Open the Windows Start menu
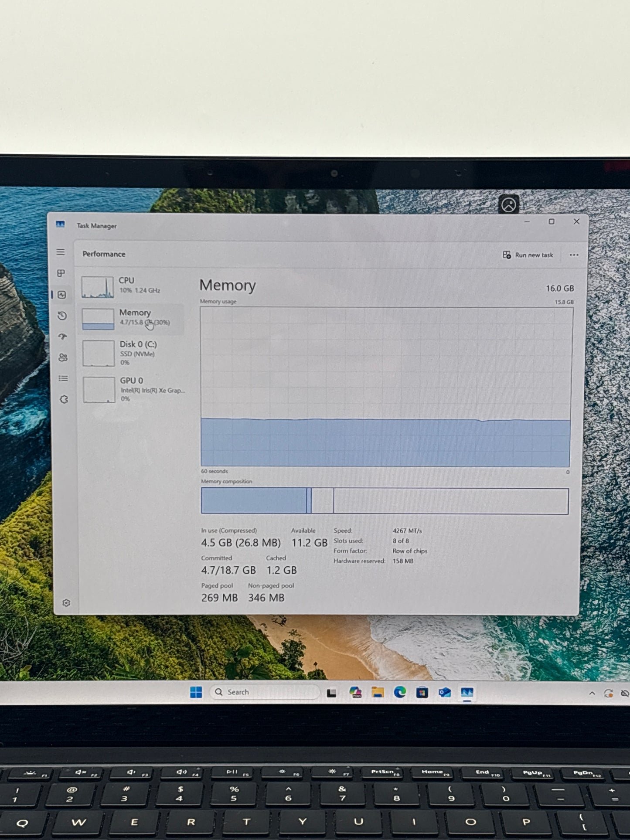Viewport: 630px width, 840px height. pyautogui.click(x=196, y=692)
